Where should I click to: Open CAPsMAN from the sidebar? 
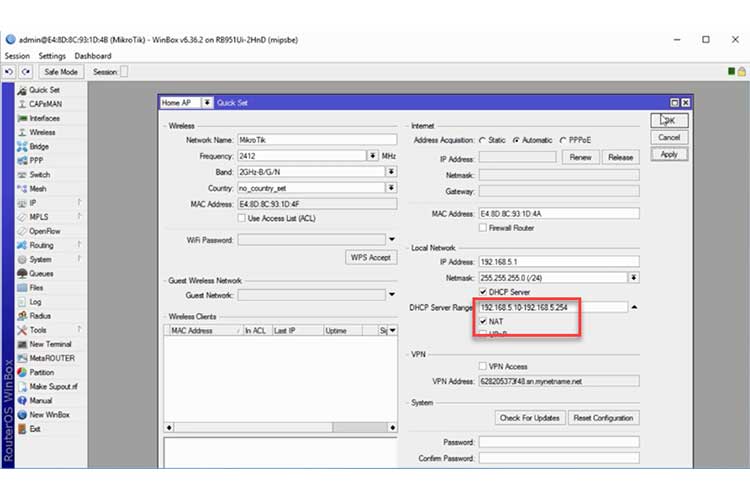[47, 104]
